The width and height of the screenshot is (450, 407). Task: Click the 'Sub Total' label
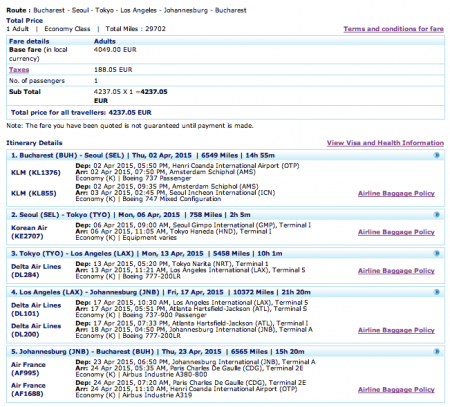(25, 92)
